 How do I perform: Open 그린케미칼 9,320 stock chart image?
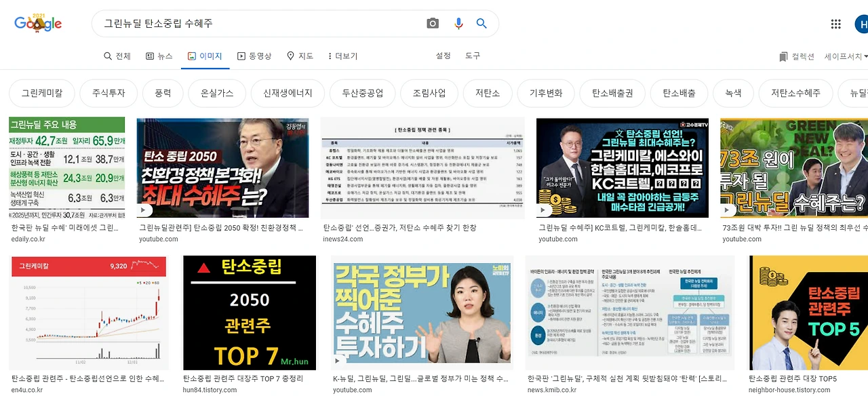(90, 313)
